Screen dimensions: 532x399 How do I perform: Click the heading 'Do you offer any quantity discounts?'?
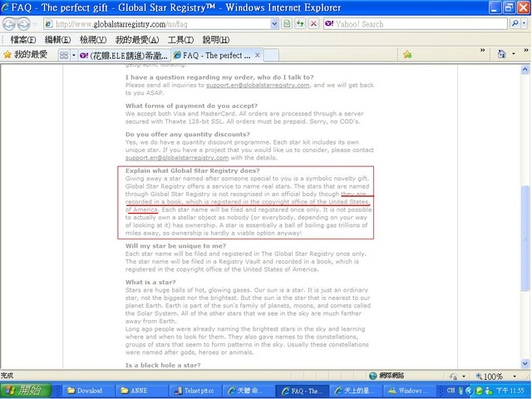point(188,135)
